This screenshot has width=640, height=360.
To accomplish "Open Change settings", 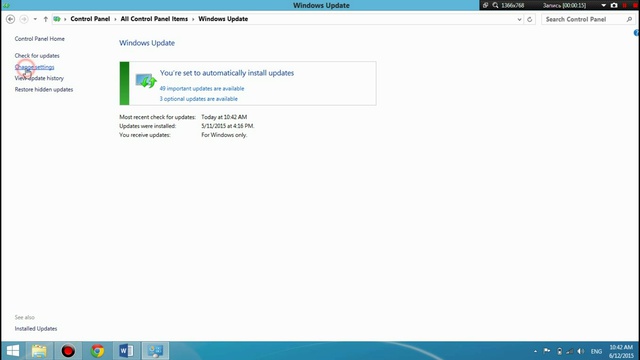I will 34,67.
